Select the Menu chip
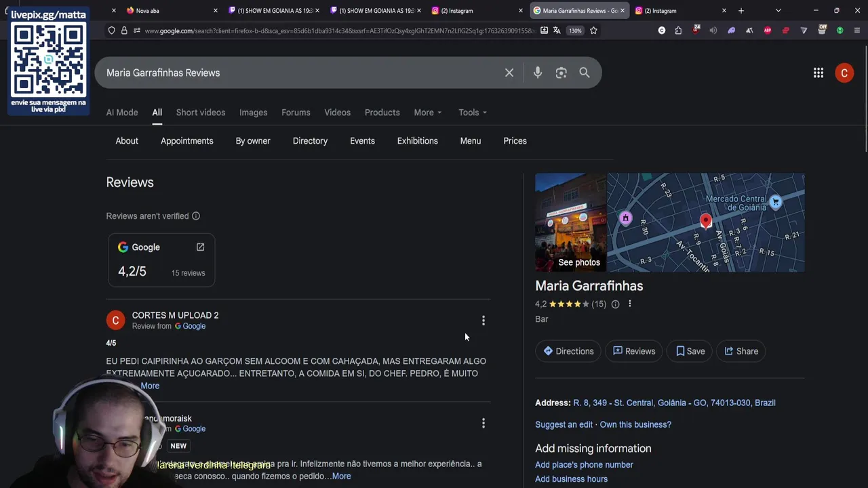This screenshot has width=868, height=488. tap(471, 141)
